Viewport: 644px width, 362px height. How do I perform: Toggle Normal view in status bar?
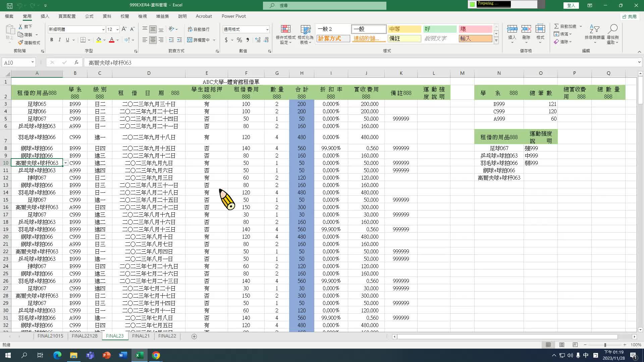point(548,345)
